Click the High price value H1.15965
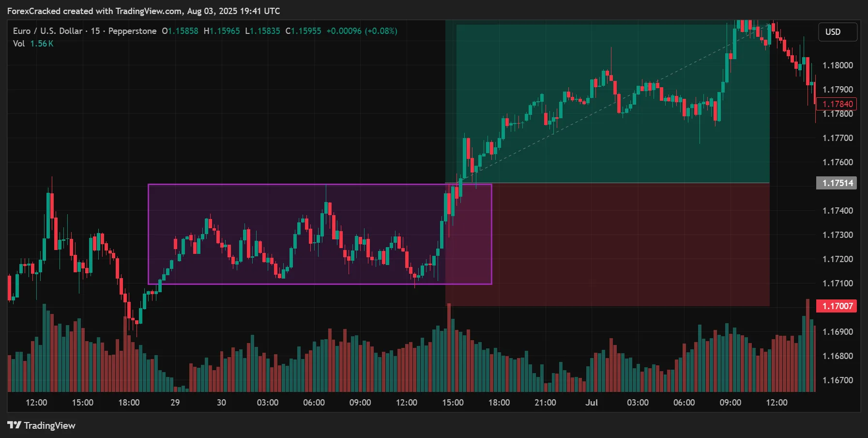 click(221, 31)
